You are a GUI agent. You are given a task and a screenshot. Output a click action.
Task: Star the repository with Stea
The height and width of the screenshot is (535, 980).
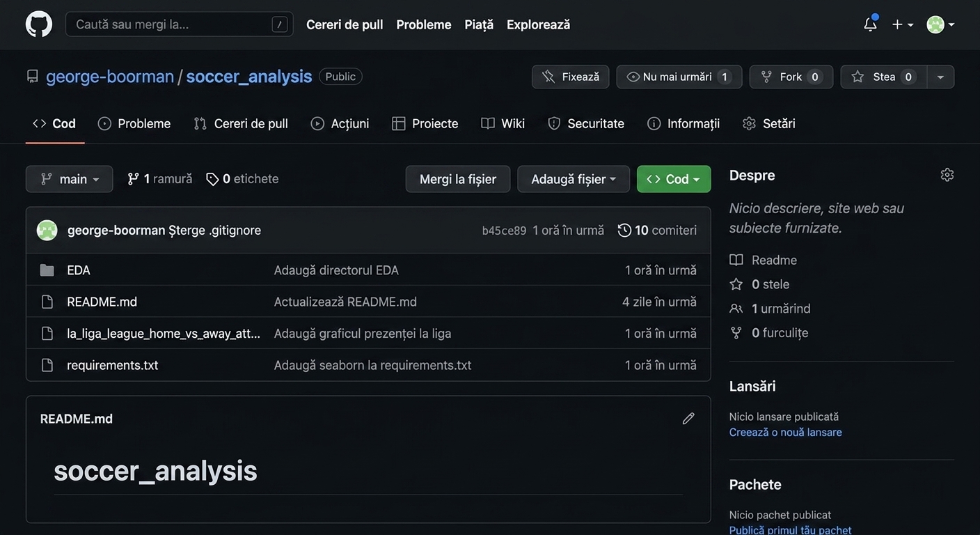tap(884, 77)
